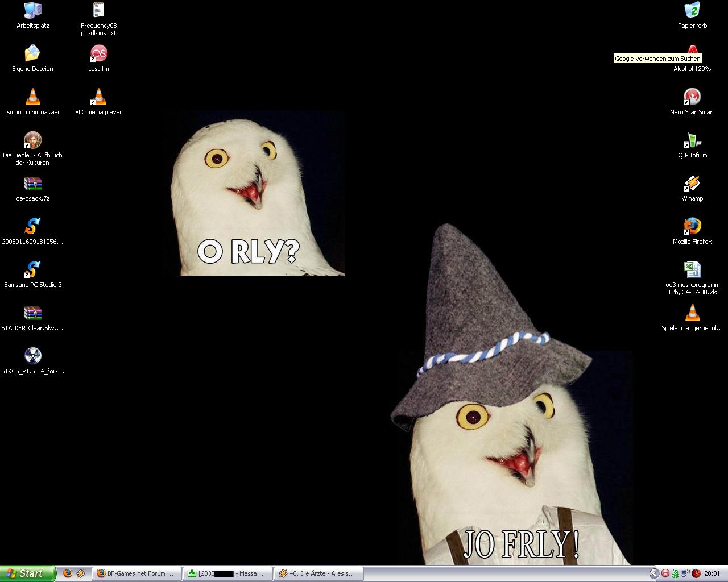The width and height of the screenshot is (728, 582).
Task: Select the Papierkorb recycle bin icon
Action: pos(692,15)
